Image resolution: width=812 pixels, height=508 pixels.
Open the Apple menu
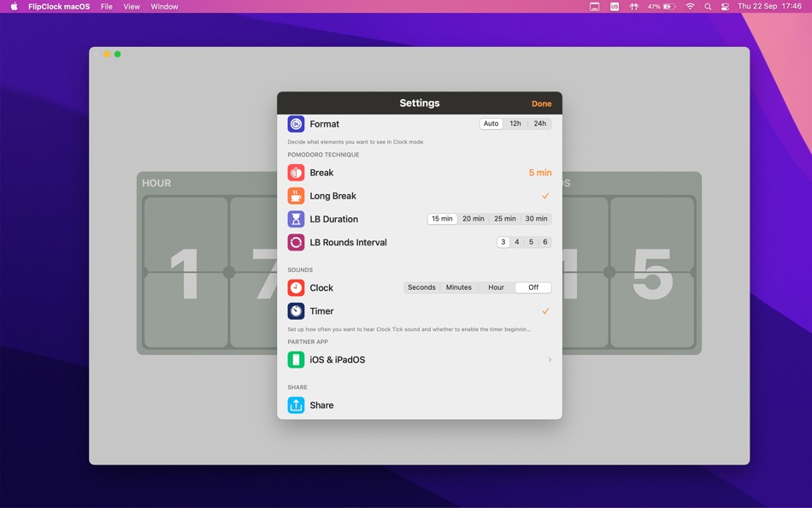click(x=14, y=7)
